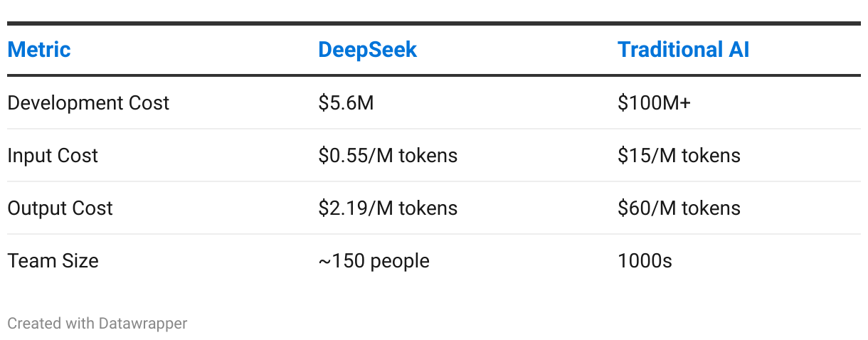Viewport: 868px width, 340px height.
Task: Click the word Datawrapper in footer
Action: [143, 324]
